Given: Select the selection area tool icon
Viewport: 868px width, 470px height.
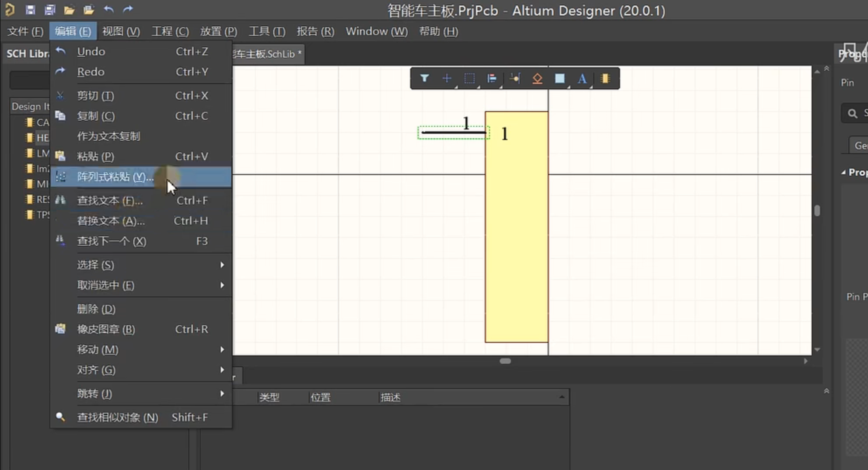Looking at the screenshot, I should click(x=469, y=79).
